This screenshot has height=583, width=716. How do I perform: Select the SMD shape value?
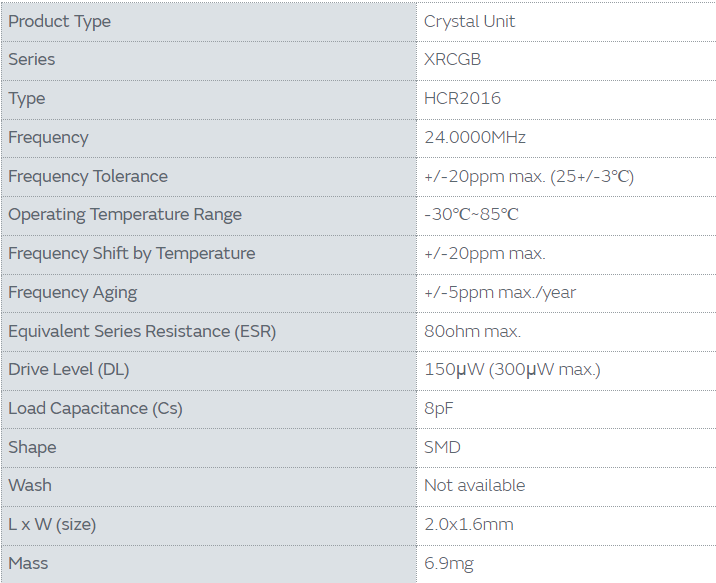[x=442, y=447]
